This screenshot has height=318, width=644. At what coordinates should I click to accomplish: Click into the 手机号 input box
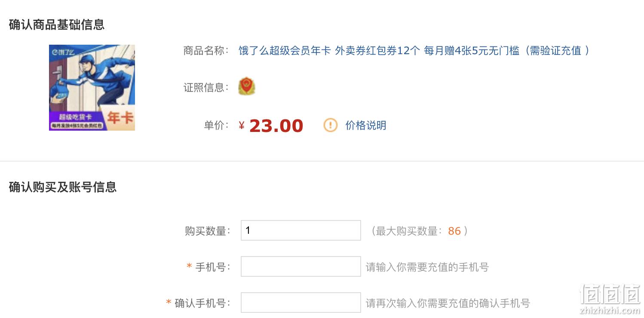pyautogui.click(x=301, y=266)
